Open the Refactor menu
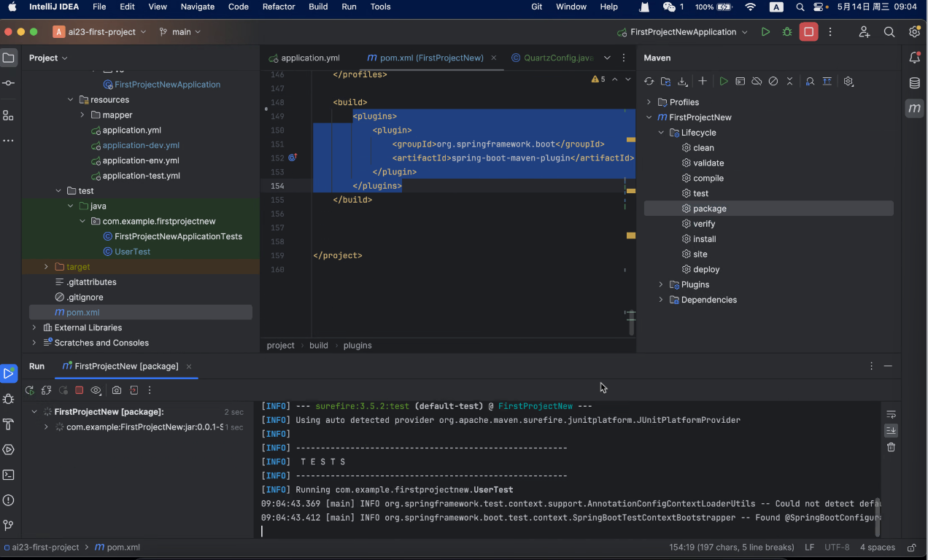 [279, 7]
